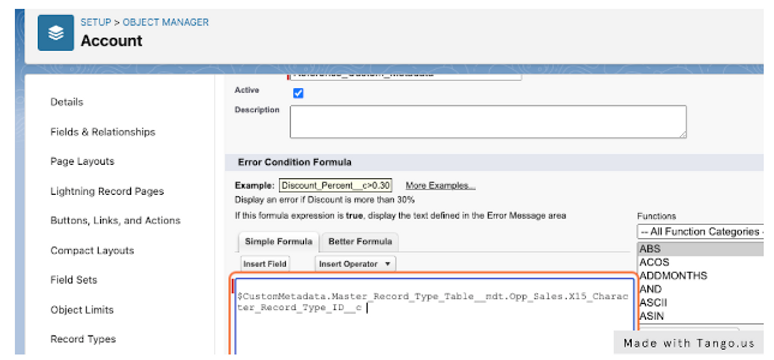The image size is (774, 360).
Task: Click the Account object layers icon
Action: (x=56, y=33)
